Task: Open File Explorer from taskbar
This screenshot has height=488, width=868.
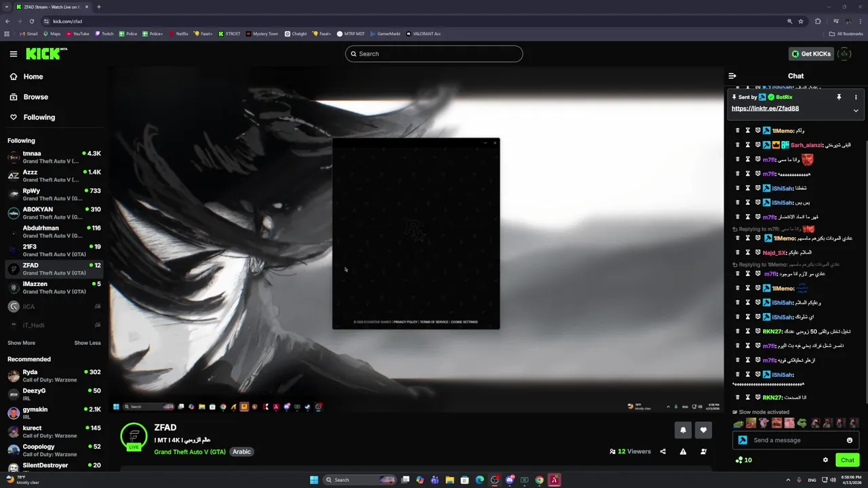Action: pos(450,480)
